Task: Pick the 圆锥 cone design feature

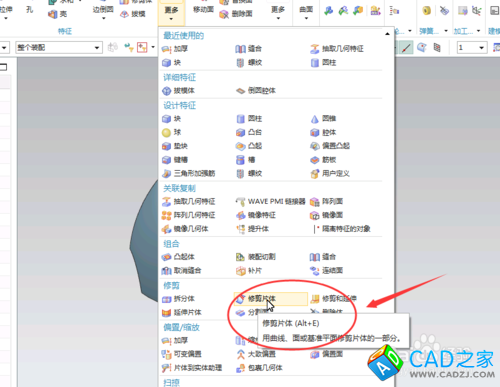Action: click(x=324, y=119)
